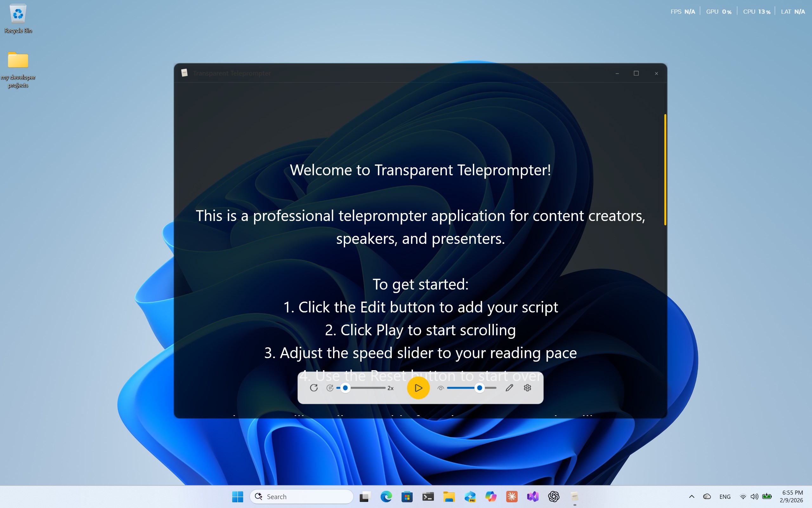Select 'my developer projects' folder
Viewport: 812px width, 508px height.
18,70
